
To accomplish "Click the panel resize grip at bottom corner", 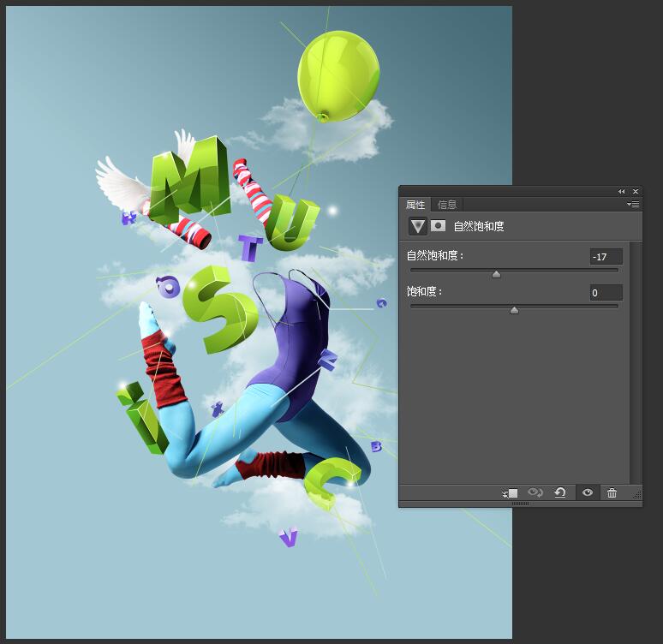I will (637, 494).
